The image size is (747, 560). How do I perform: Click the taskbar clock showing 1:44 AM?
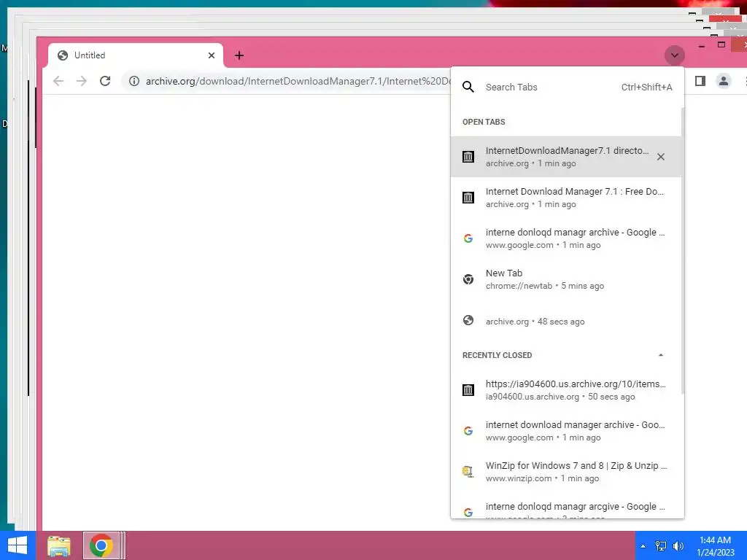pyautogui.click(x=715, y=545)
